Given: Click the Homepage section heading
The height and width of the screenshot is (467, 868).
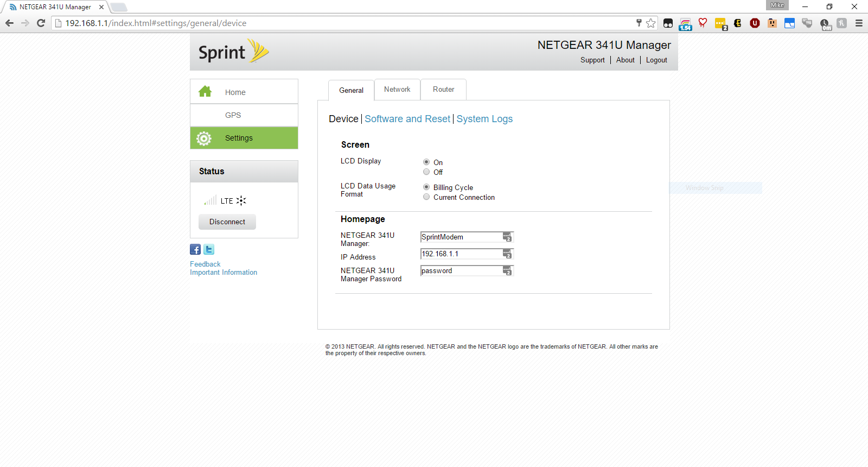Looking at the screenshot, I should [x=363, y=219].
